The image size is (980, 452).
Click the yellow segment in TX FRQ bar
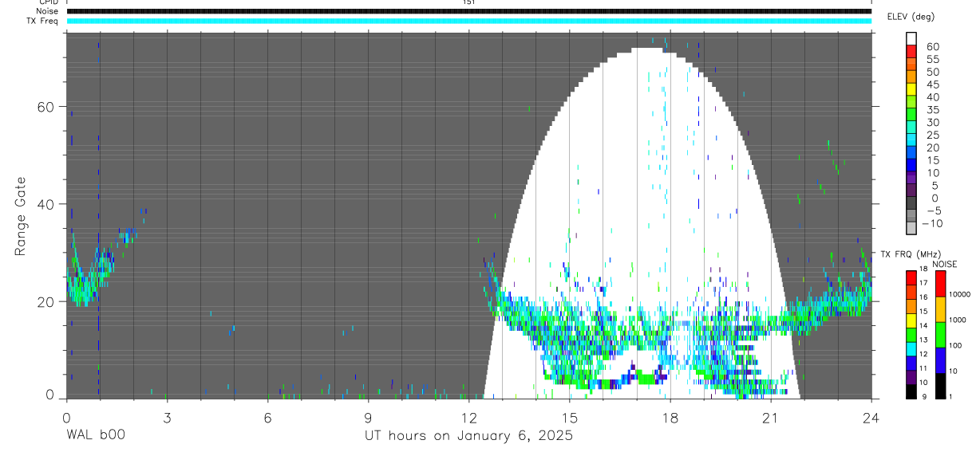(x=911, y=320)
